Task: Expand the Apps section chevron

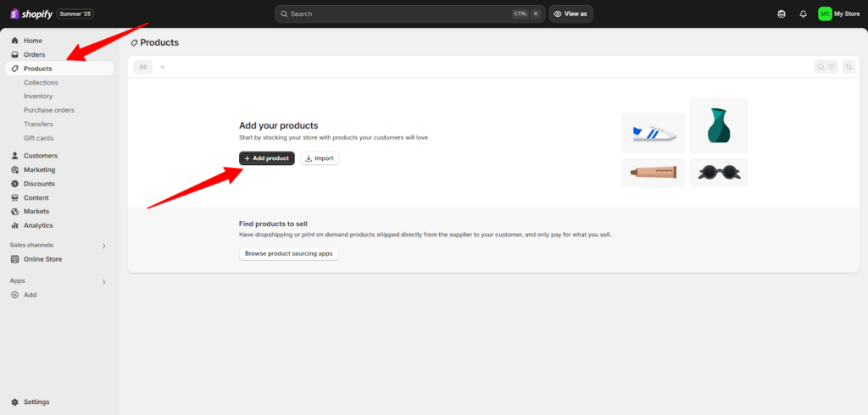Action: click(x=104, y=281)
